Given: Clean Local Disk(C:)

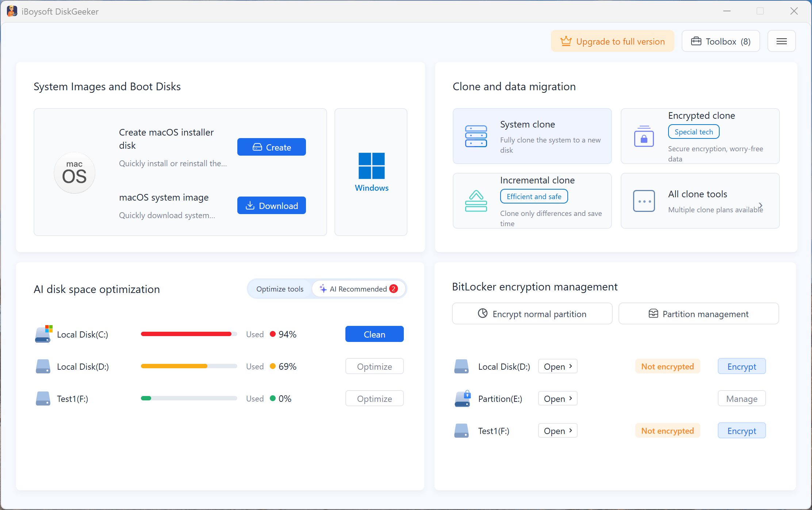Looking at the screenshot, I should click(375, 334).
